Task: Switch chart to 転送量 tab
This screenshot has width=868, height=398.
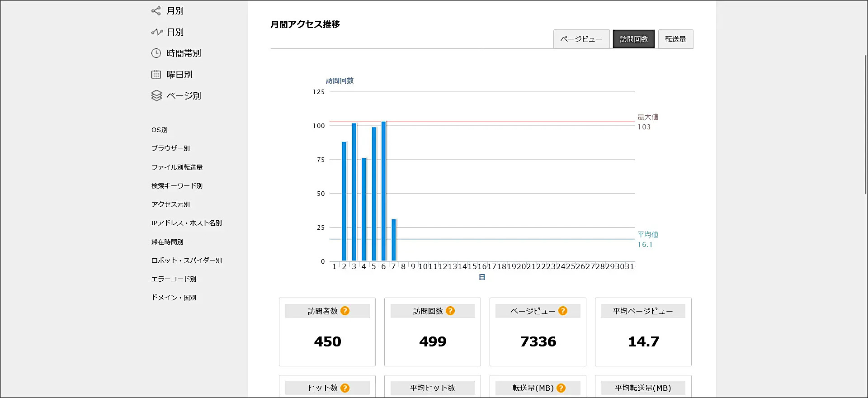Action: point(675,39)
